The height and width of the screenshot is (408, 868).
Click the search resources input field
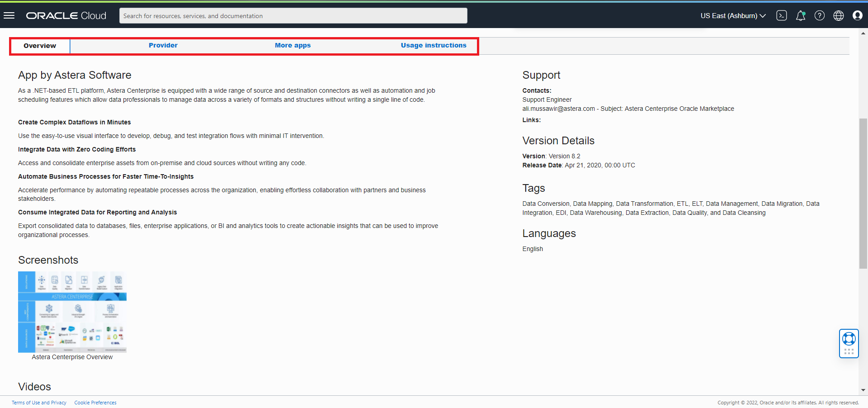(293, 16)
